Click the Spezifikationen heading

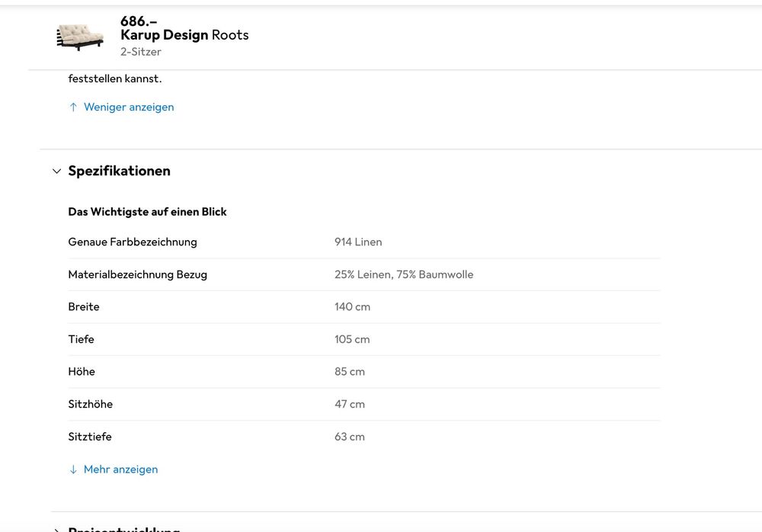click(x=119, y=171)
